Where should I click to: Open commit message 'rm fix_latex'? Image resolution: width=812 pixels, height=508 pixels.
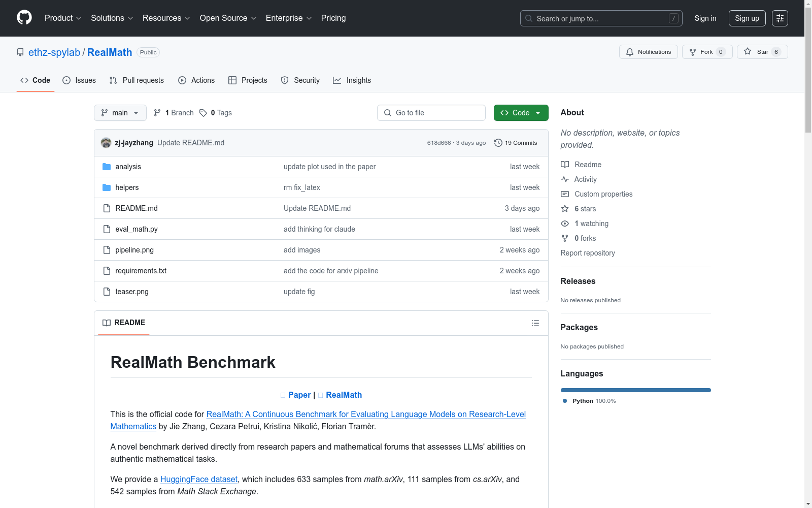302,187
